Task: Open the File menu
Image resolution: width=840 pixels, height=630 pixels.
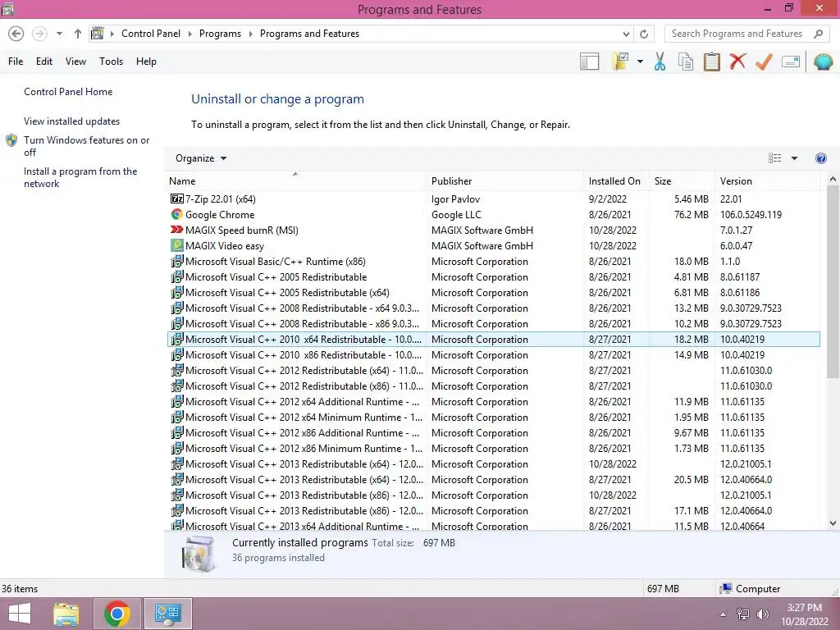Action: (x=16, y=62)
